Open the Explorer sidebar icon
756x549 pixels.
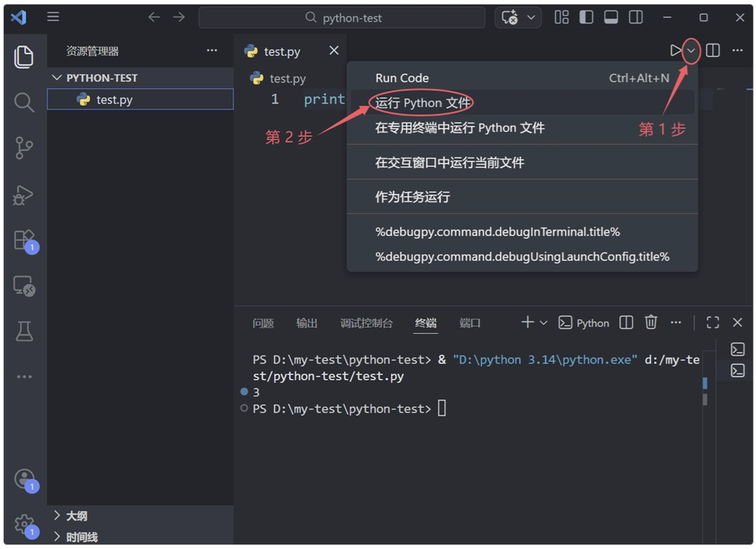click(25, 57)
